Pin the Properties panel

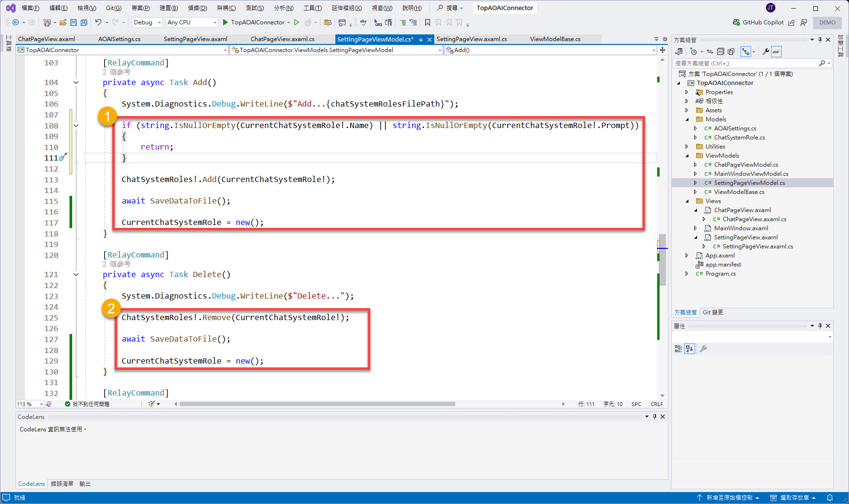pos(820,326)
